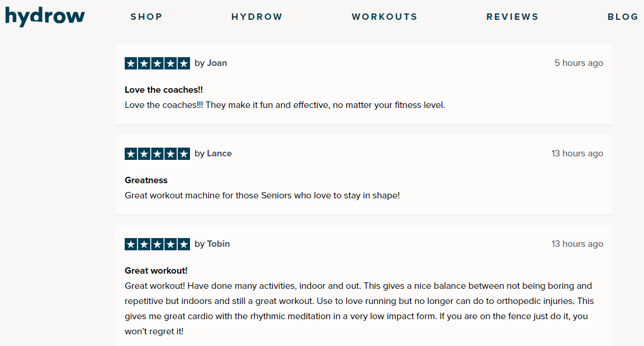The width and height of the screenshot is (644, 346).
Task: Click Lance's review text about Seniors
Action: pos(262,195)
